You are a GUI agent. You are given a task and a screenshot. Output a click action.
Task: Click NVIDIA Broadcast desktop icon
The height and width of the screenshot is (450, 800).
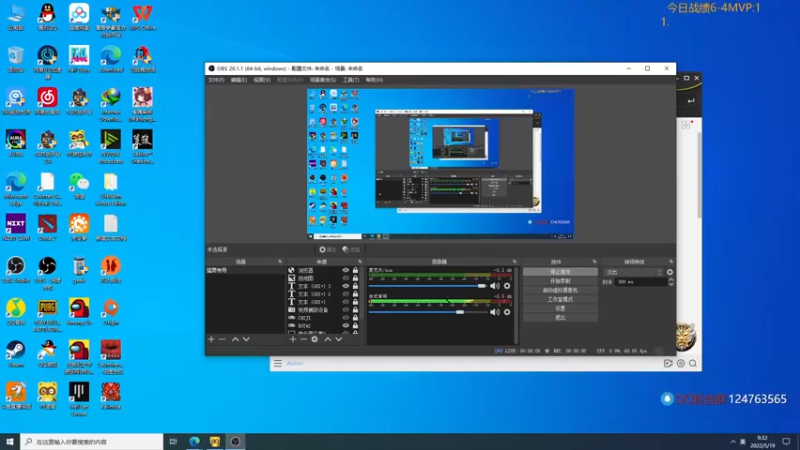click(111, 146)
